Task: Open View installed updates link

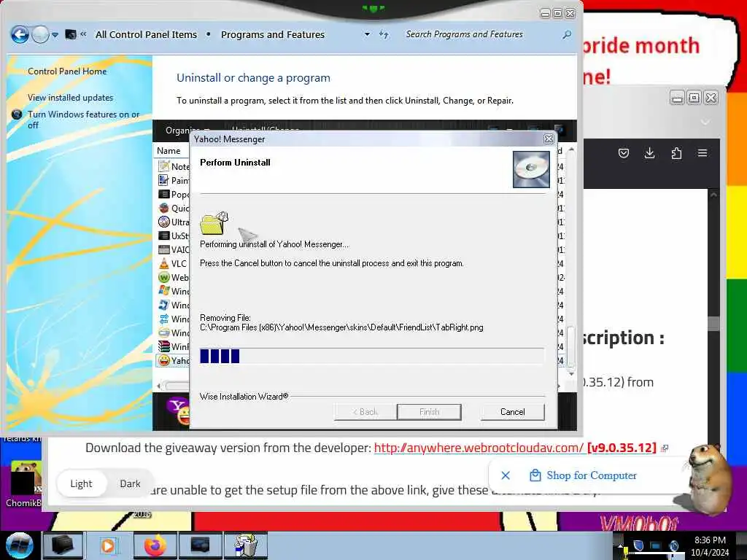Action: (x=71, y=97)
